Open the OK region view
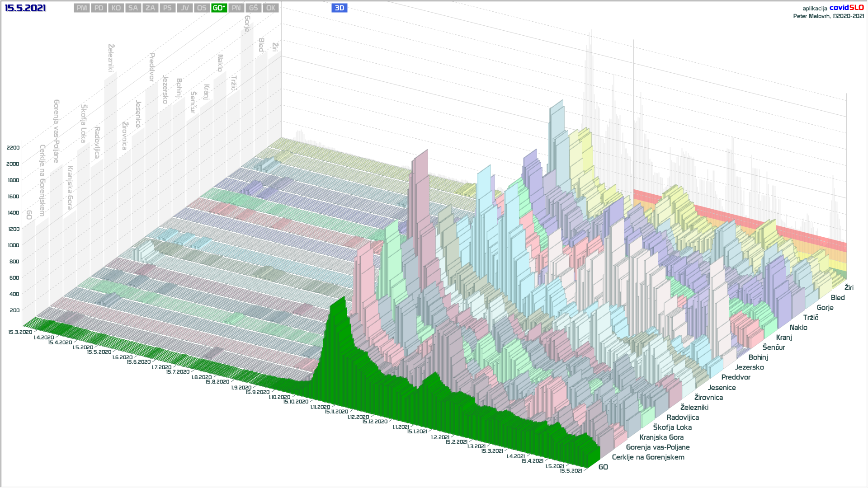 coord(270,8)
